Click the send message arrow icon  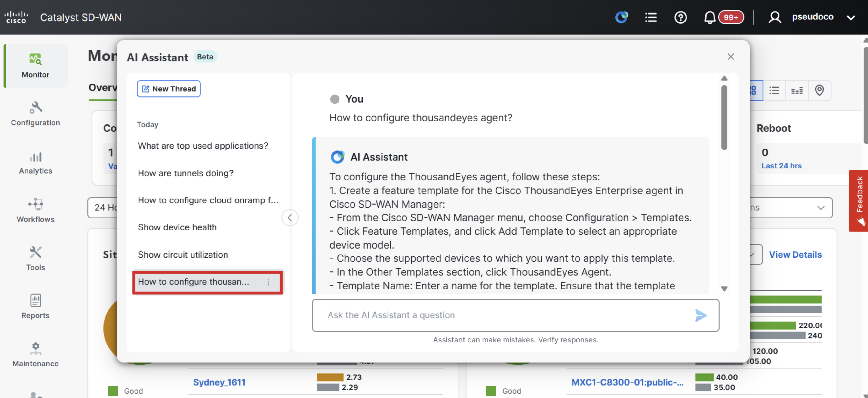click(x=701, y=315)
